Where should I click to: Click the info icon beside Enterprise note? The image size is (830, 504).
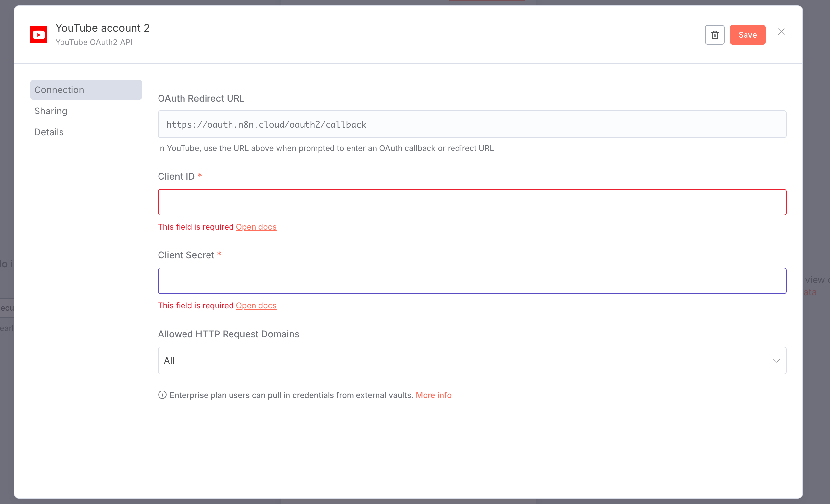[x=162, y=395]
